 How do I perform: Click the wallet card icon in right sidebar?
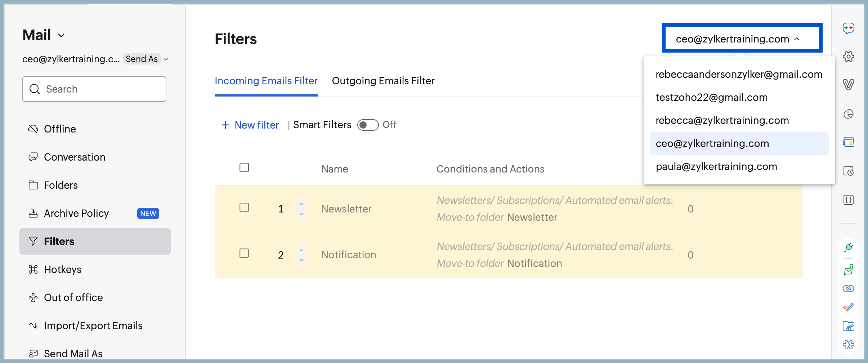(x=848, y=142)
